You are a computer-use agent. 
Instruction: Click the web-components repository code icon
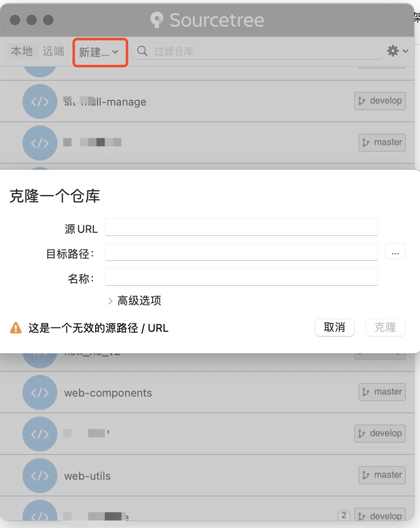point(40,392)
